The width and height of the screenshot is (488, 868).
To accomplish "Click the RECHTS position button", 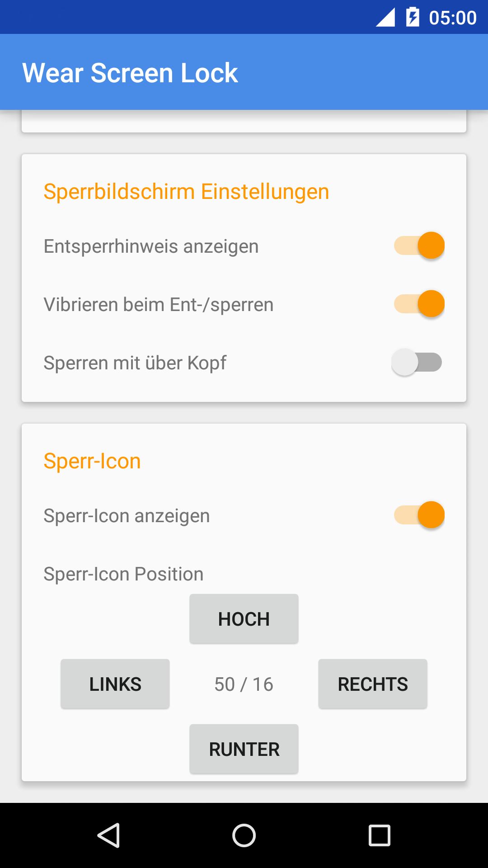I will (x=373, y=684).
